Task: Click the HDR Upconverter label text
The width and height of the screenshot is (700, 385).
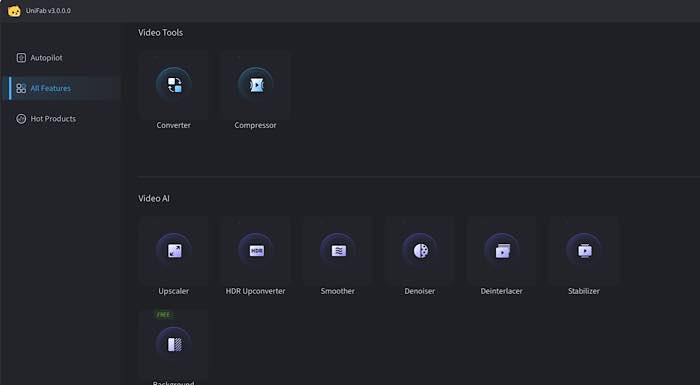Action: tap(255, 291)
